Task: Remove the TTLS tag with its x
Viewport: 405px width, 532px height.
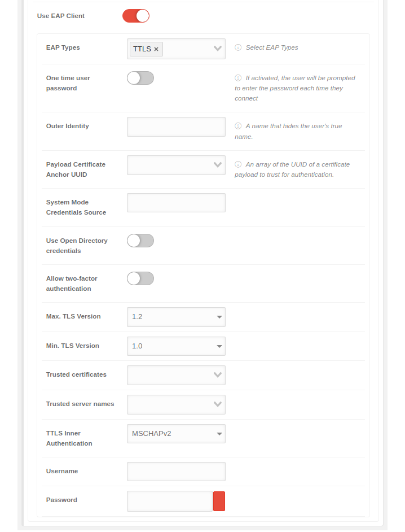Action: 156,49
